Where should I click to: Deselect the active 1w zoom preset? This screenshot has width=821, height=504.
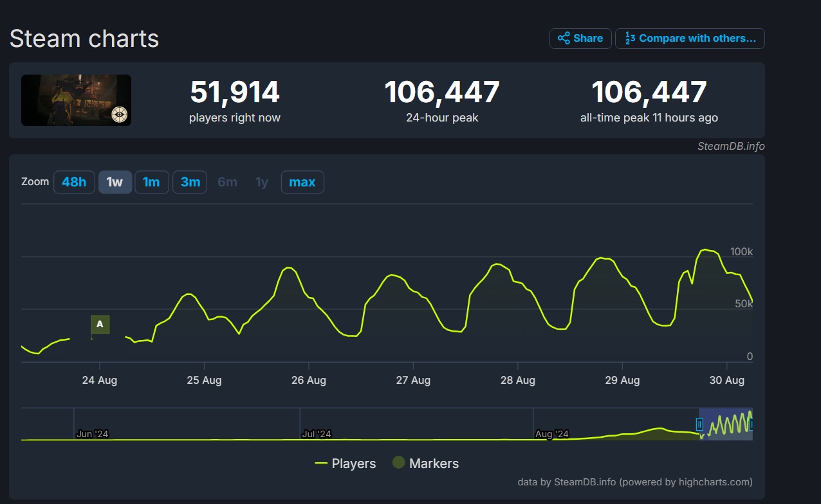pyautogui.click(x=115, y=182)
